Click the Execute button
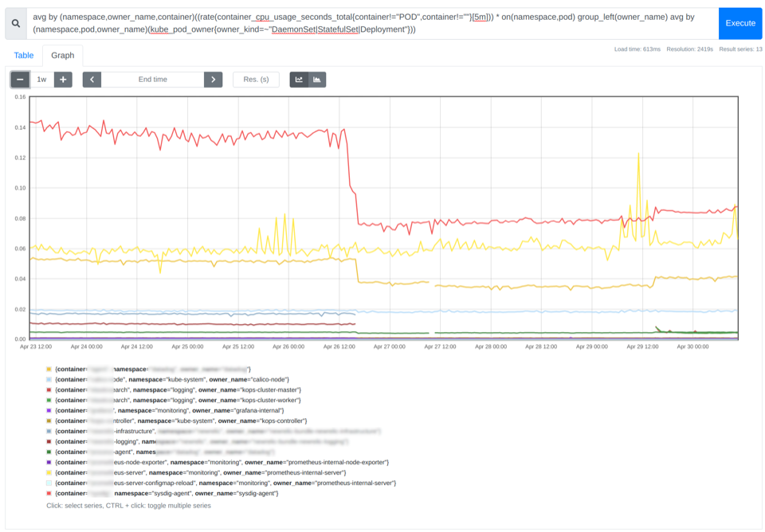The image size is (765, 532). [740, 22]
